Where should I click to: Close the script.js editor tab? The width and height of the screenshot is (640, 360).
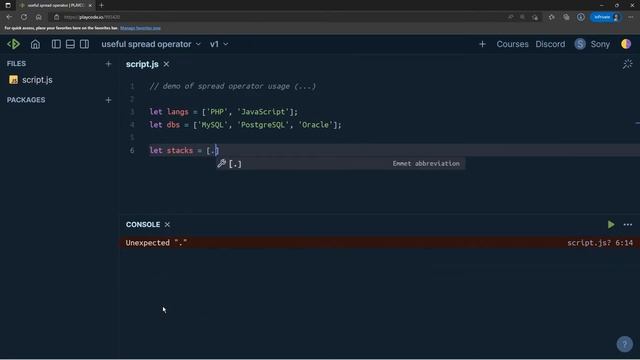(166, 64)
